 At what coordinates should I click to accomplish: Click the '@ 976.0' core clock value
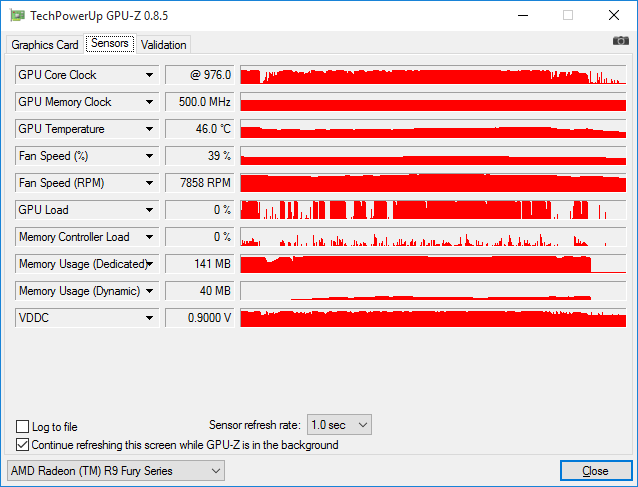click(200, 75)
